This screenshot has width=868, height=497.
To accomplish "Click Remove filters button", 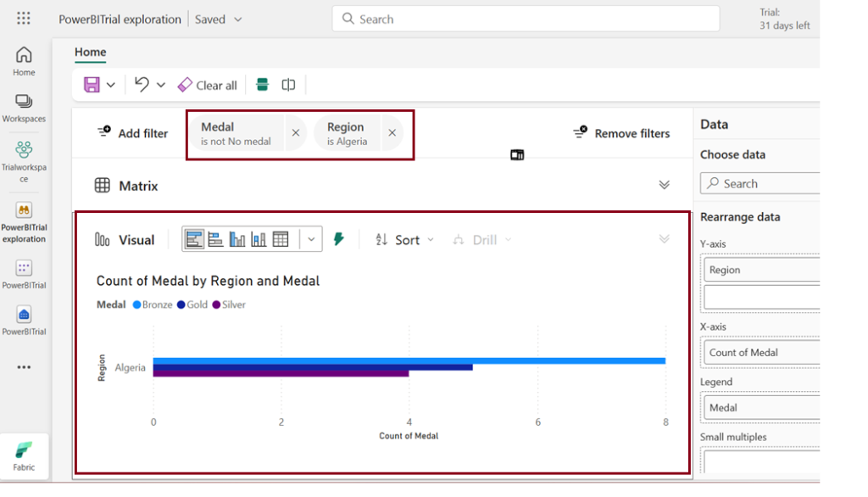I will pyautogui.click(x=621, y=133).
